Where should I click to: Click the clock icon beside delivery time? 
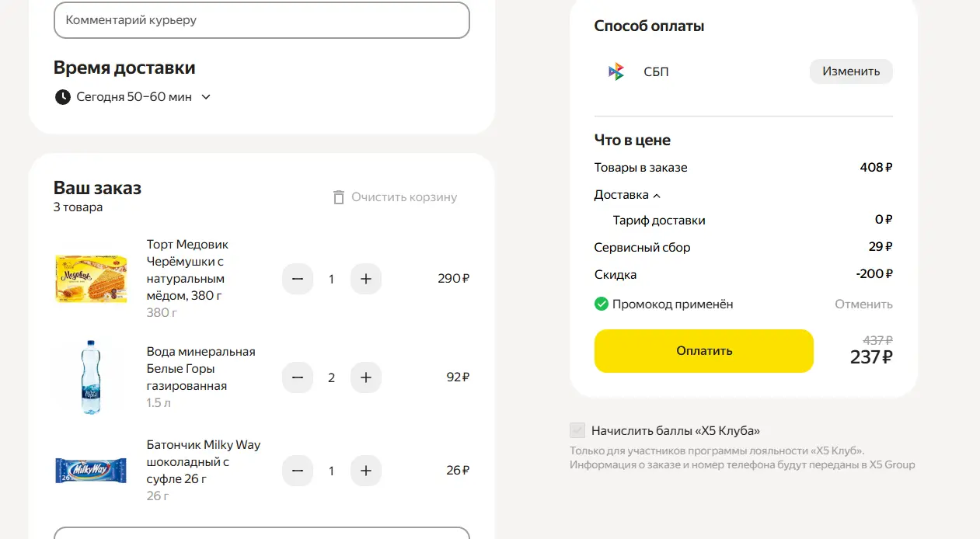pyautogui.click(x=63, y=97)
